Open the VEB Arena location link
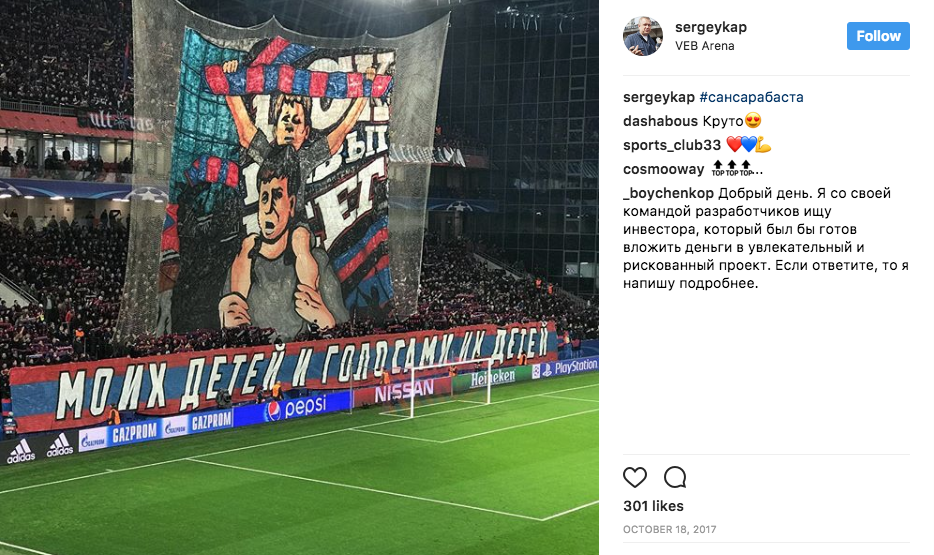This screenshot has height=555, width=934. click(705, 46)
